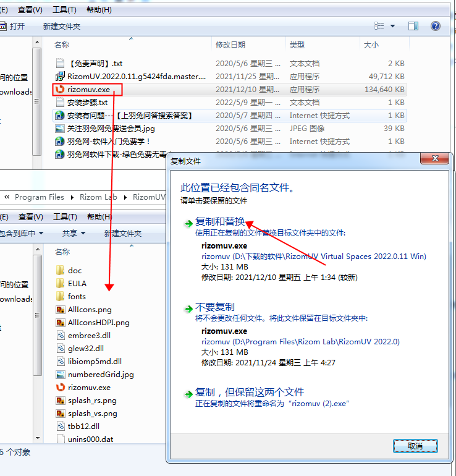This screenshot has height=476, width=456.
Task: Click the unins000.dat file icon
Action: (61, 439)
